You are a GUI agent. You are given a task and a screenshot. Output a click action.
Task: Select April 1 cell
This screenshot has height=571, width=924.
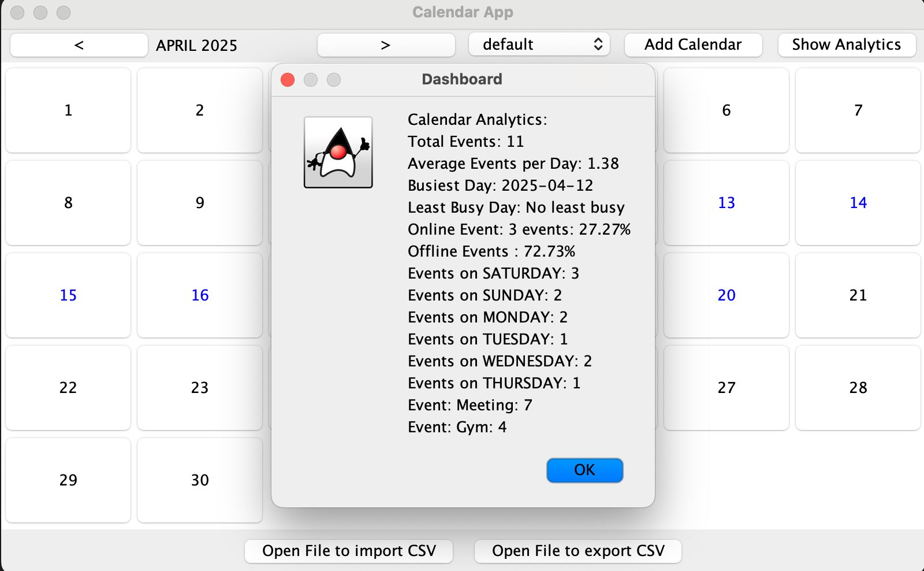(x=68, y=110)
